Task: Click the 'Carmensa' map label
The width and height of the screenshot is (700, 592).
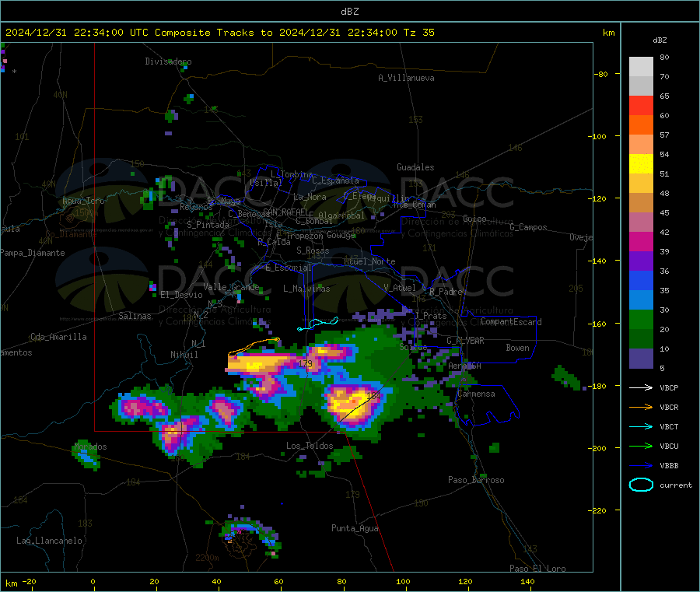Action: 476,394
